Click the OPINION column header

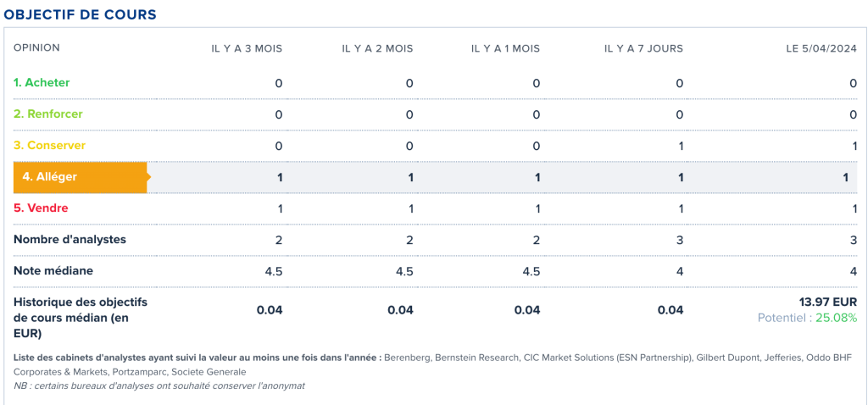(36, 47)
